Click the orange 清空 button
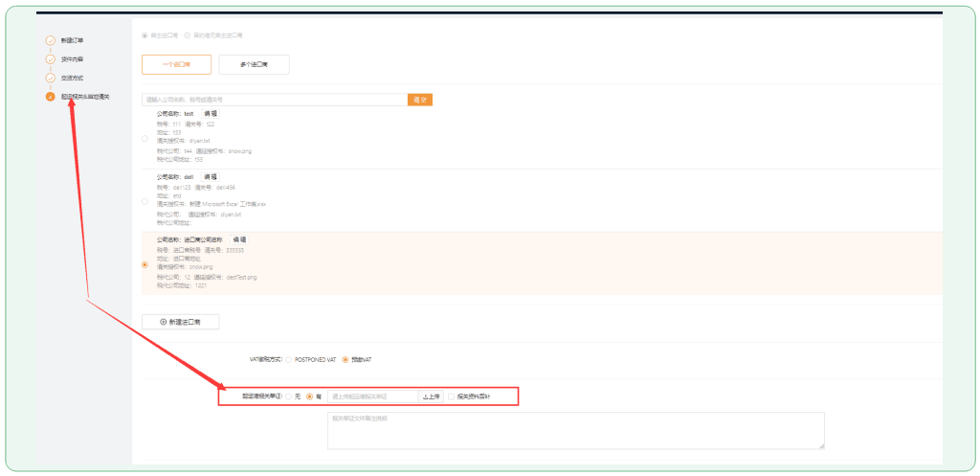Image resolution: width=980 pixels, height=476 pixels. click(419, 99)
